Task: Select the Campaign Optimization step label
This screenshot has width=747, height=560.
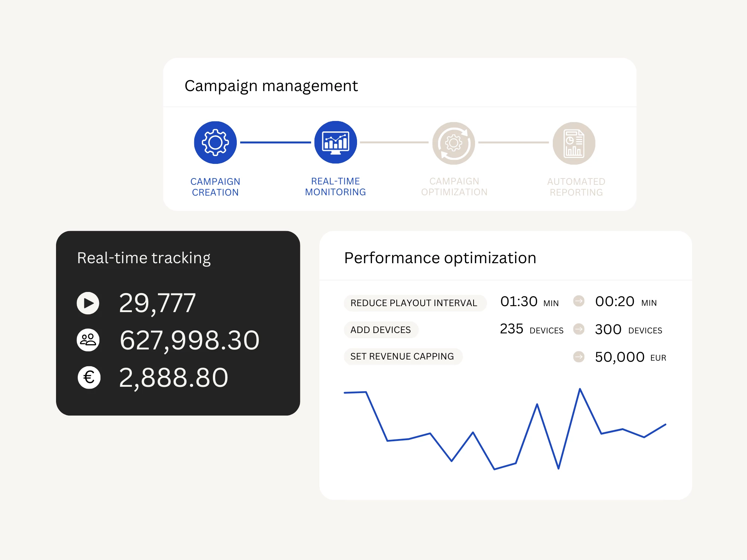Action: [x=454, y=187]
